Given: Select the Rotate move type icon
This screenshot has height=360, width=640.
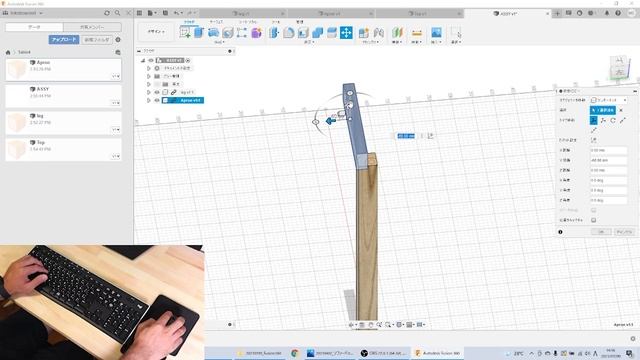Looking at the screenshot, I should pos(613,120).
